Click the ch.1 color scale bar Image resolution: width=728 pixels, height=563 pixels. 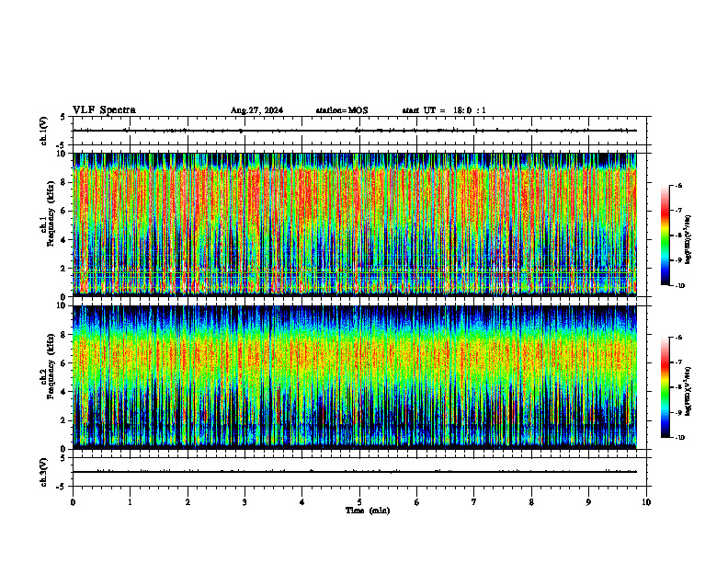pos(665,236)
